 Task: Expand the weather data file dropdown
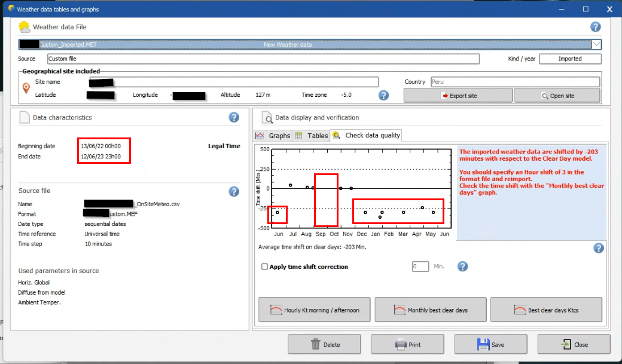coord(596,44)
